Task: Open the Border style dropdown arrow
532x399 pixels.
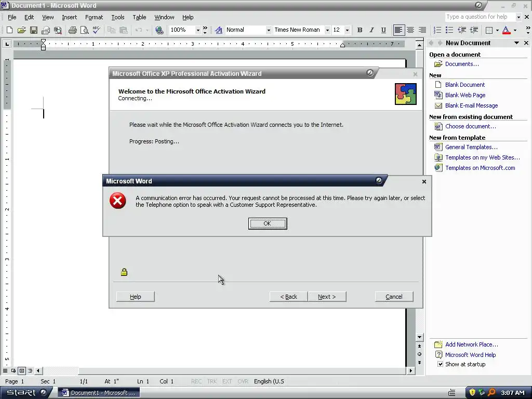Action: coord(497,30)
